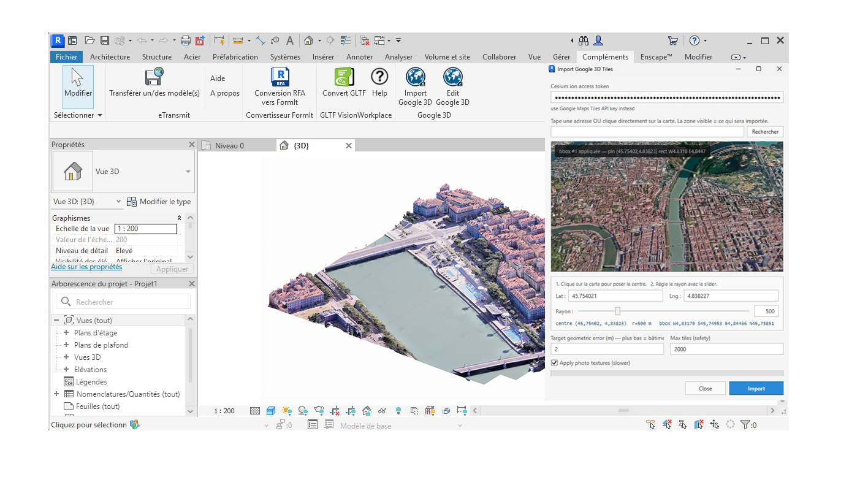Toggle temporary hide/isolate glasses icon
868x477 pixels.
click(x=383, y=411)
